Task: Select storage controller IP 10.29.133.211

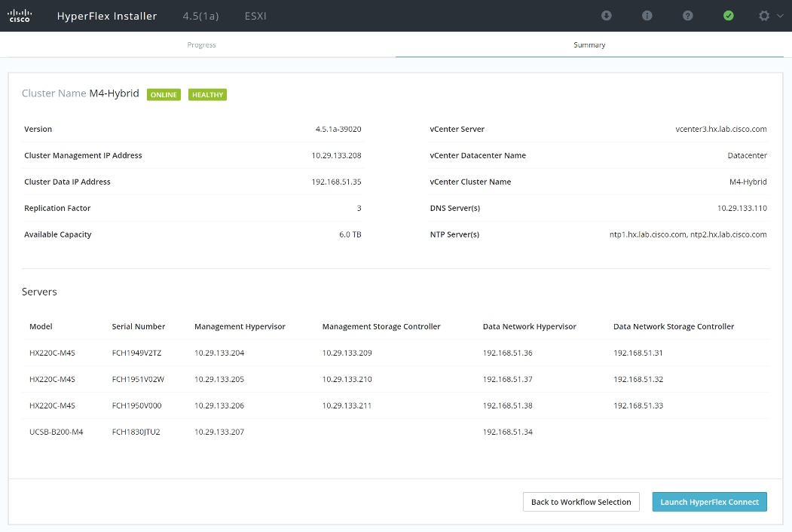Action: (347, 405)
